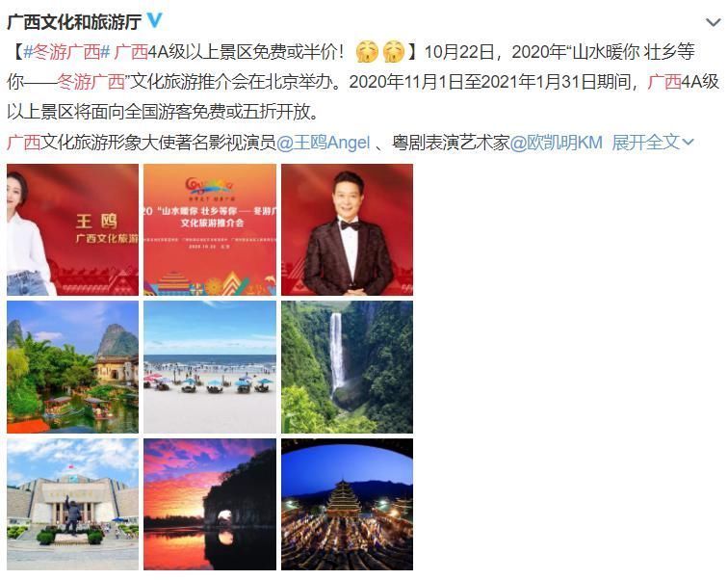
Task: Open the man in bow tie thumbnail
Action: pyautogui.click(x=348, y=230)
